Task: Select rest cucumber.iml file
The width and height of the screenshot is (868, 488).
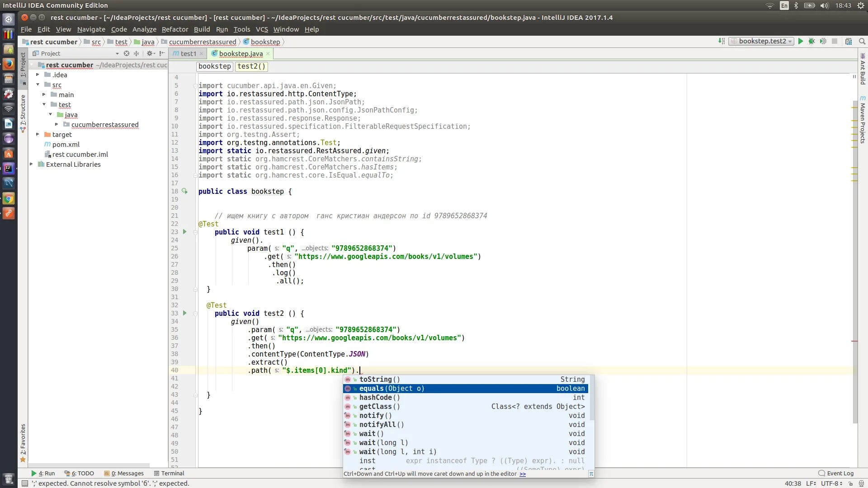Action: 80,155
